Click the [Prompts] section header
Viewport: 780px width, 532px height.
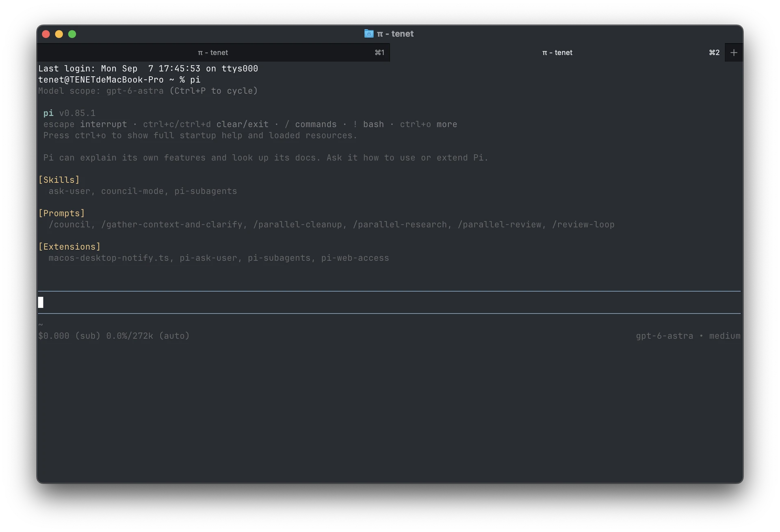[x=62, y=213]
